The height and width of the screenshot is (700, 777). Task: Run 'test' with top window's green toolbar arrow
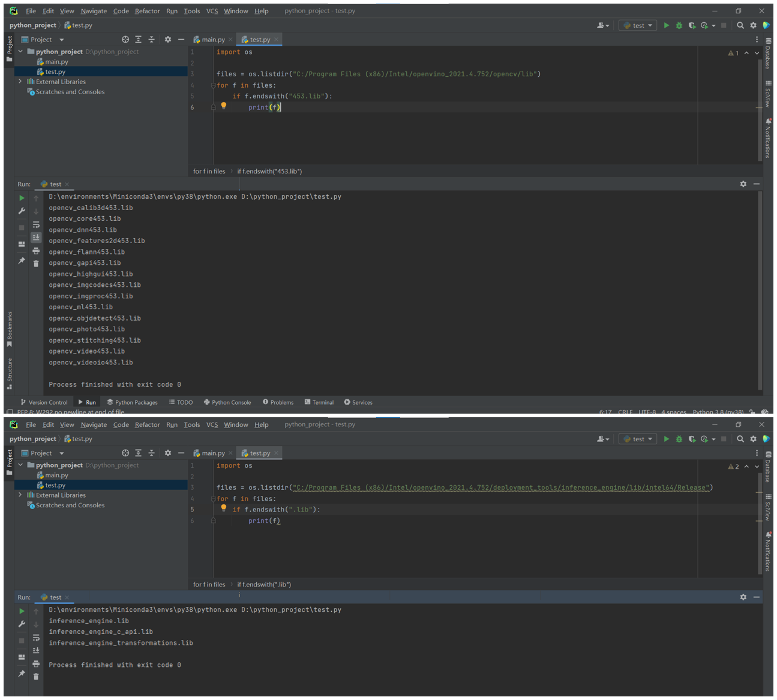[666, 25]
